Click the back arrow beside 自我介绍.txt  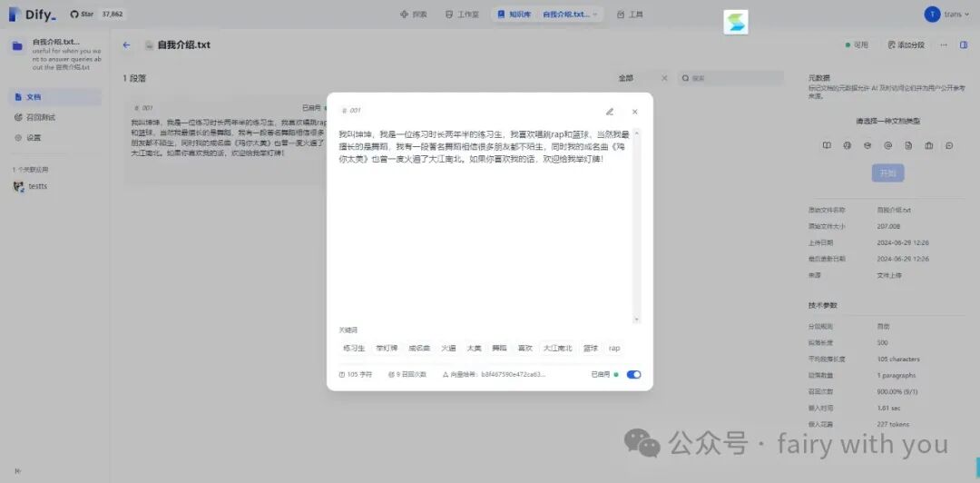[127, 45]
